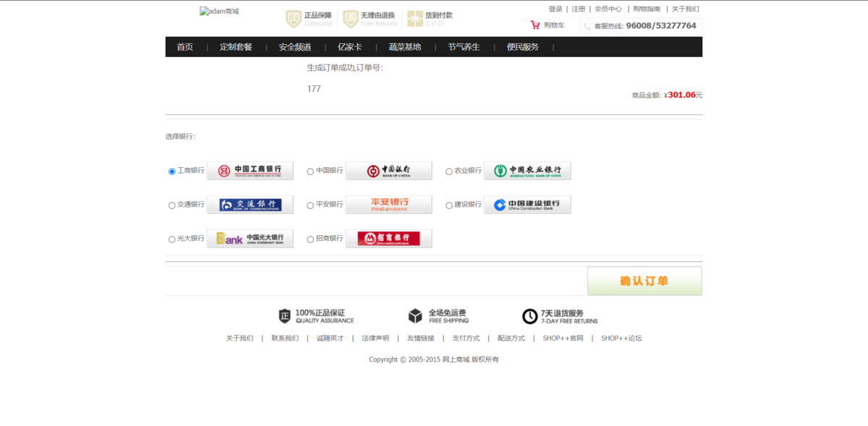Click the customer hotline phone icon
The image size is (868, 426).
tap(587, 26)
